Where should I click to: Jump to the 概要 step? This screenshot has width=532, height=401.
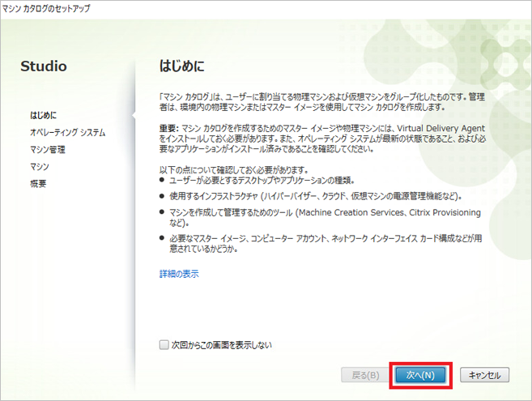(x=38, y=183)
